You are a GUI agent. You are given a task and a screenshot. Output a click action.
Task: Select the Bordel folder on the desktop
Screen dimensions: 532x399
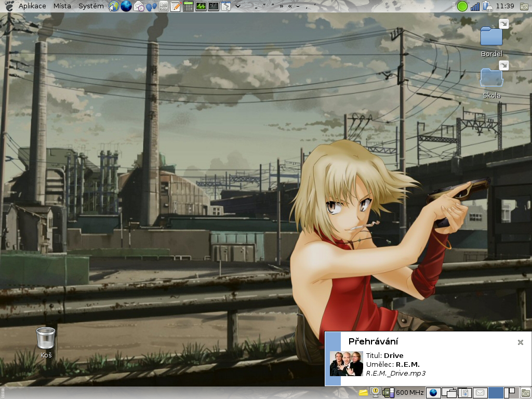tap(491, 38)
